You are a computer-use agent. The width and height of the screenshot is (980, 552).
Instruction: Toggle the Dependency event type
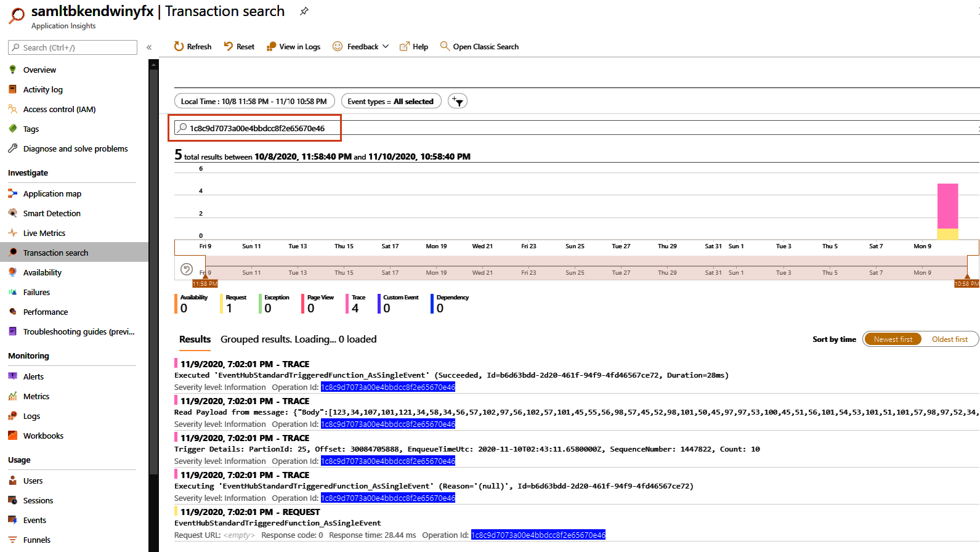click(x=451, y=304)
